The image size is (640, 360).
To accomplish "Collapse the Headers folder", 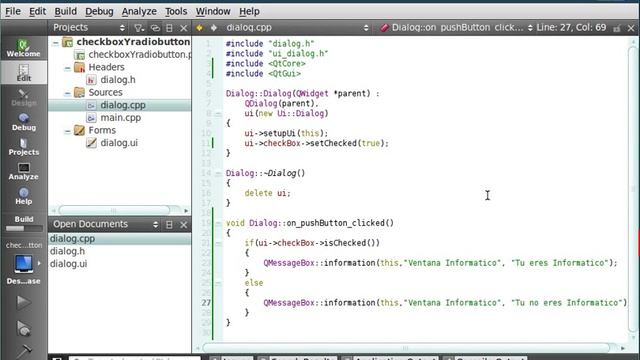I will pyautogui.click(x=67, y=68).
